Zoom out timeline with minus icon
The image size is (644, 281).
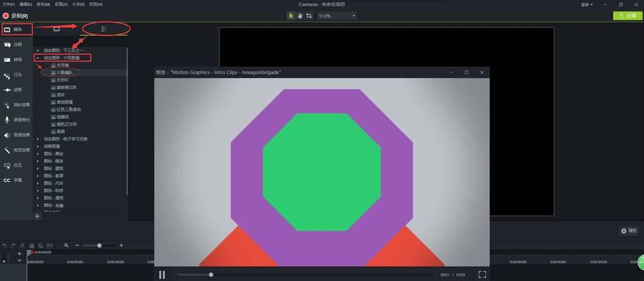pos(77,245)
